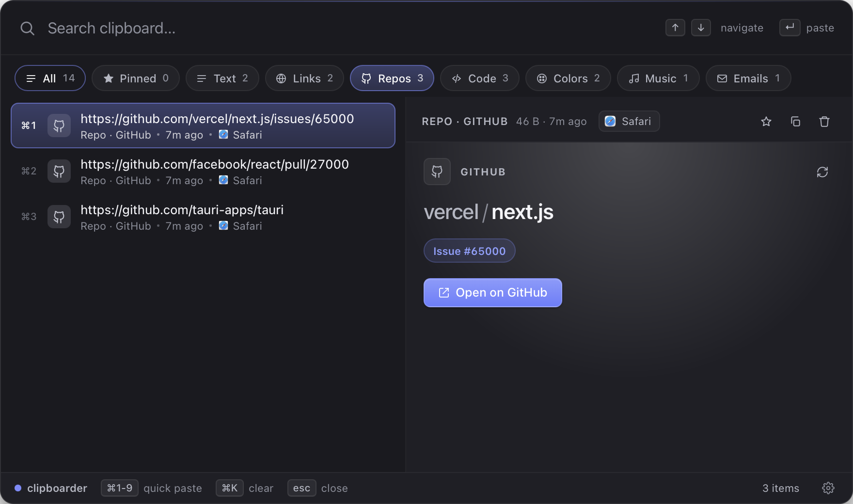Screen dimensions: 853x504
Task: Click the Safari icon on the react row
Action: (223, 180)
